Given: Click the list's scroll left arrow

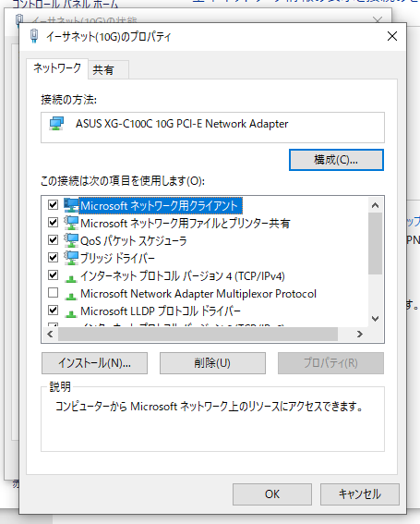Looking at the screenshot, I should pos(50,335).
